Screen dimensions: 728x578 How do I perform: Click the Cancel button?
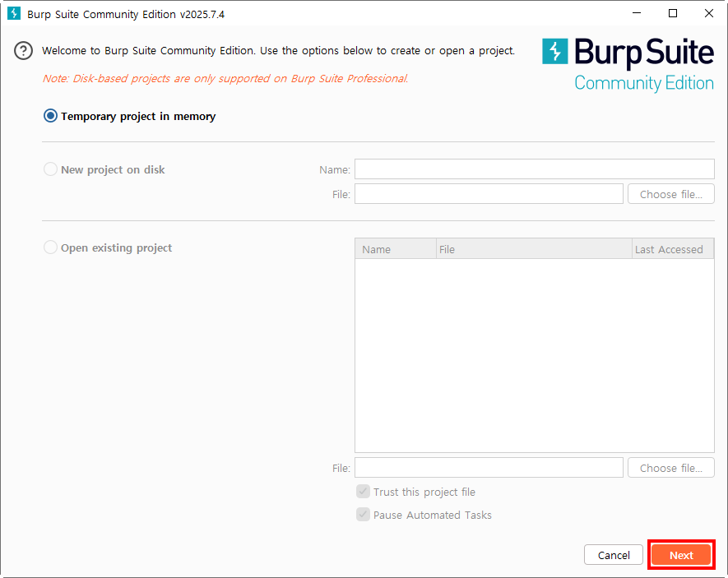(x=614, y=555)
